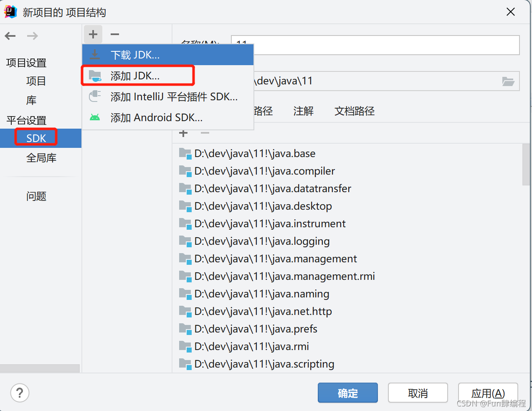Click folder icon of java.scripting row
Viewport: 532px width, 411px height.
[185, 364]
